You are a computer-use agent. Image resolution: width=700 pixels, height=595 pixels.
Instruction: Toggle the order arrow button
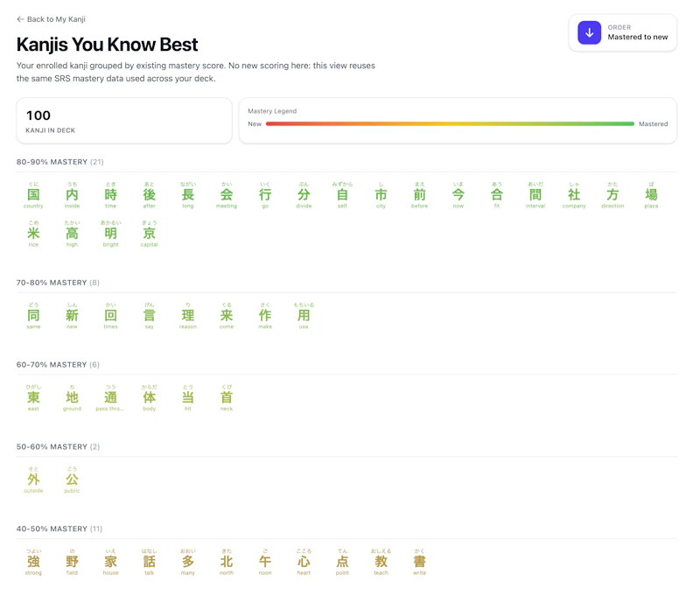pyautogui.click(x=589, y=32)
